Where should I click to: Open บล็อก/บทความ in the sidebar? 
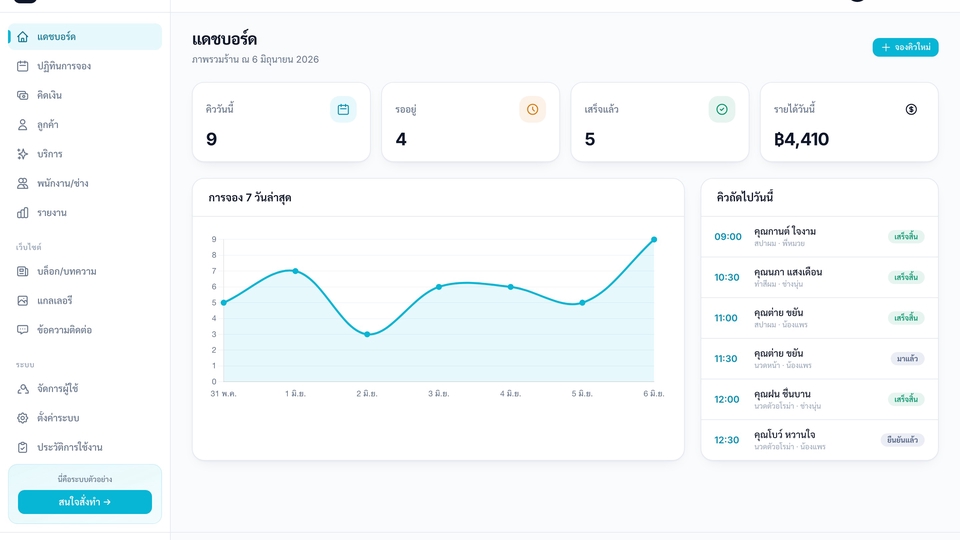click(x=85, y=271)
